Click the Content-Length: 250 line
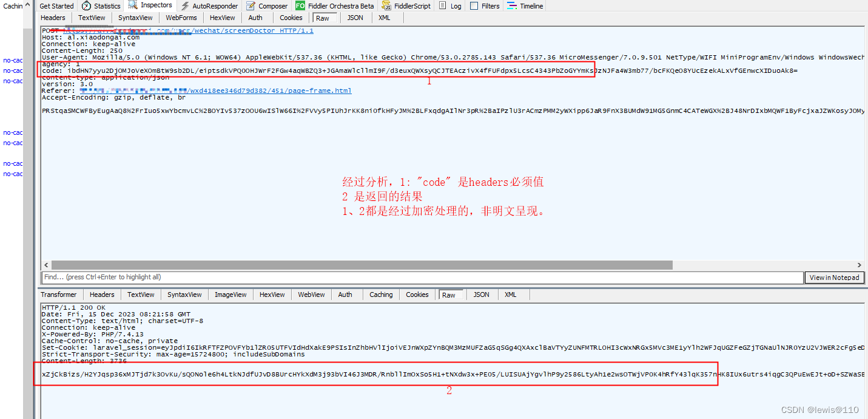 82,50
